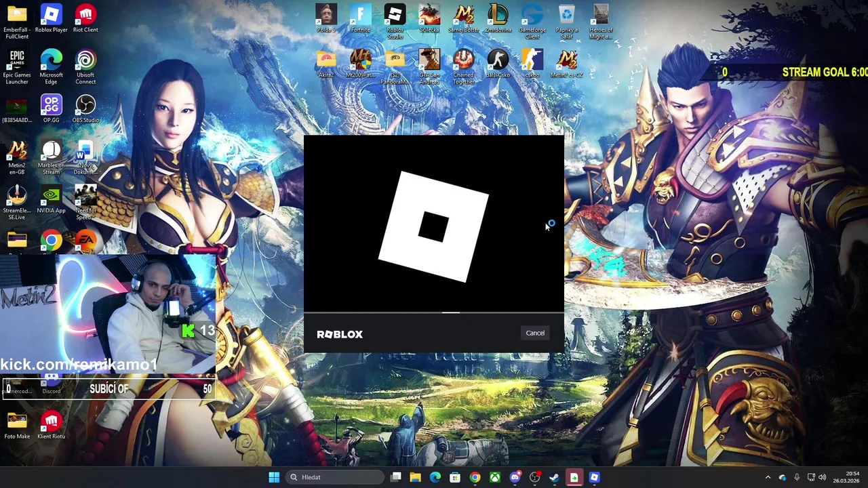Switch to Roblox taskbar icon
The image size is (868, 488).
[594, 477]
